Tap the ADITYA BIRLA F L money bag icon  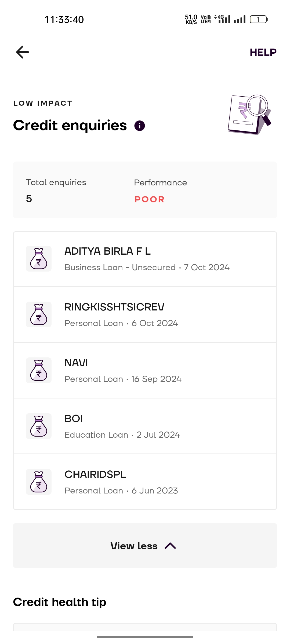click(x=39, y=259)
